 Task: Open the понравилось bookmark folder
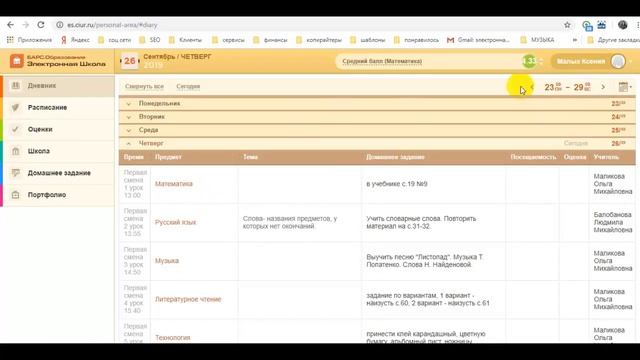(416, 40)
